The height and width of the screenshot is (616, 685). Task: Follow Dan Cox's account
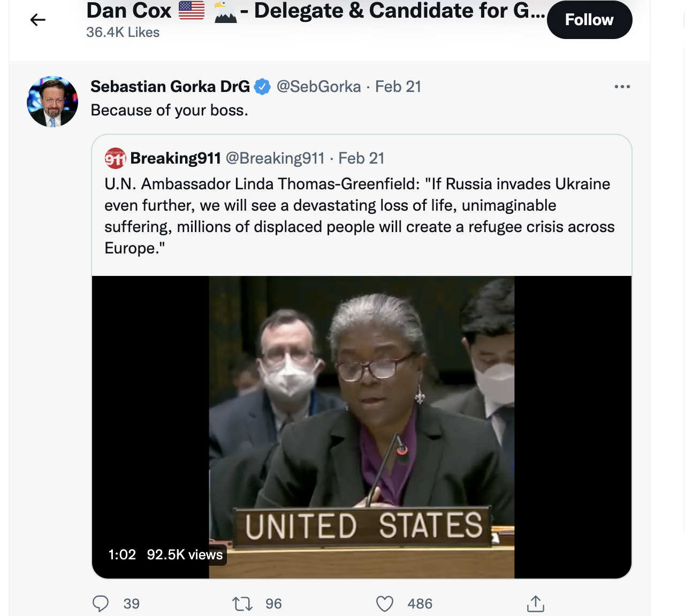click(589, 20)
